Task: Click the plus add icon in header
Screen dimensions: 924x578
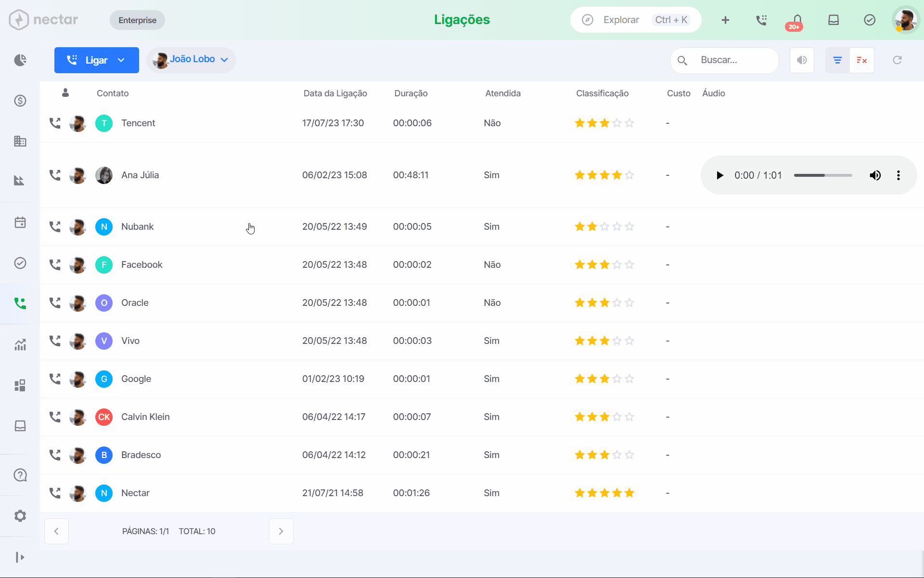Action: (725, 20)
